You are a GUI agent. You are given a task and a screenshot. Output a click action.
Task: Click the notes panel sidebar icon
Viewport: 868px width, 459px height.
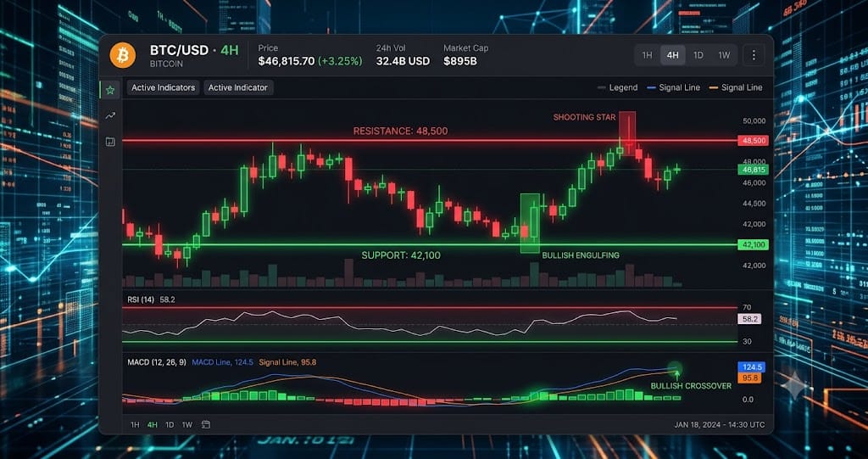(110, 142)
